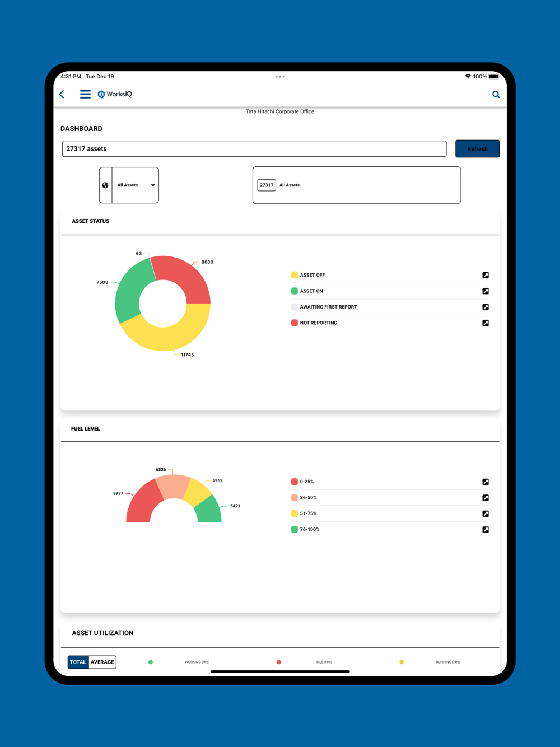Open NOT REPORTING details arrow icon

coord(486,323)
